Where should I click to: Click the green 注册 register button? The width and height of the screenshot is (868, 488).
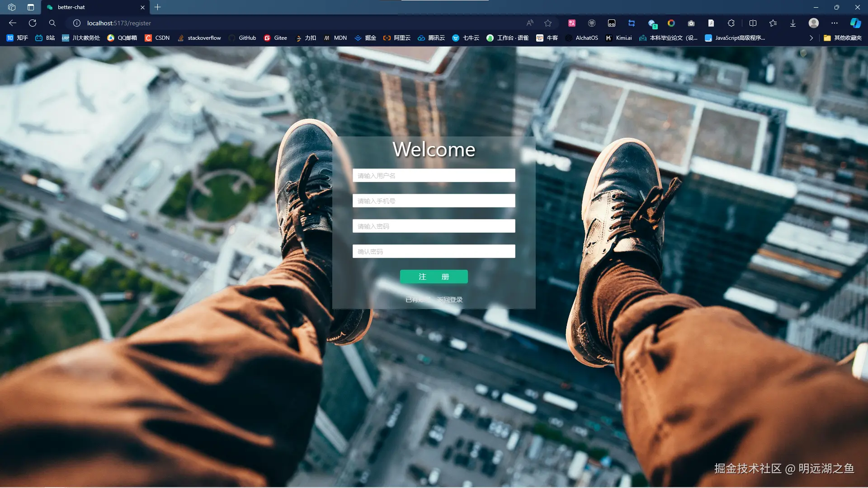click(x=434, y=277)
